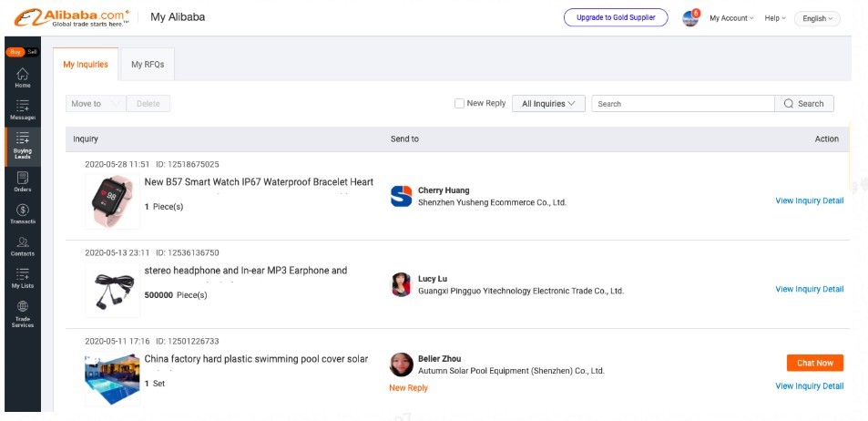Click the My Alibaba header title
Image resolution: width=868 pixels, height=421 pixels.
click(178, 17)
